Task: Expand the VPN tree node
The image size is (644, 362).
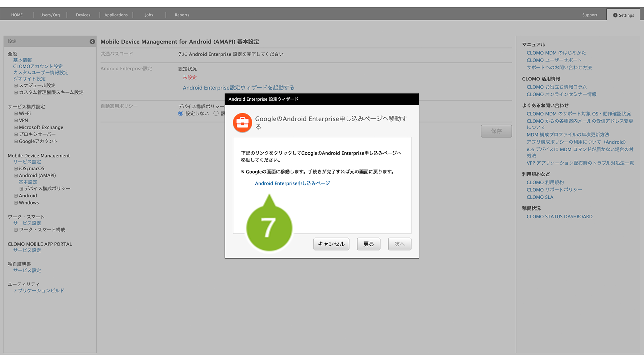Action: 16,121
